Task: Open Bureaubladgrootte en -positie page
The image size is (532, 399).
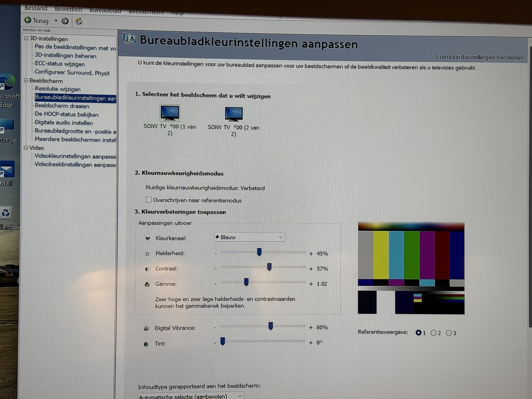Action: click(75, 131)
